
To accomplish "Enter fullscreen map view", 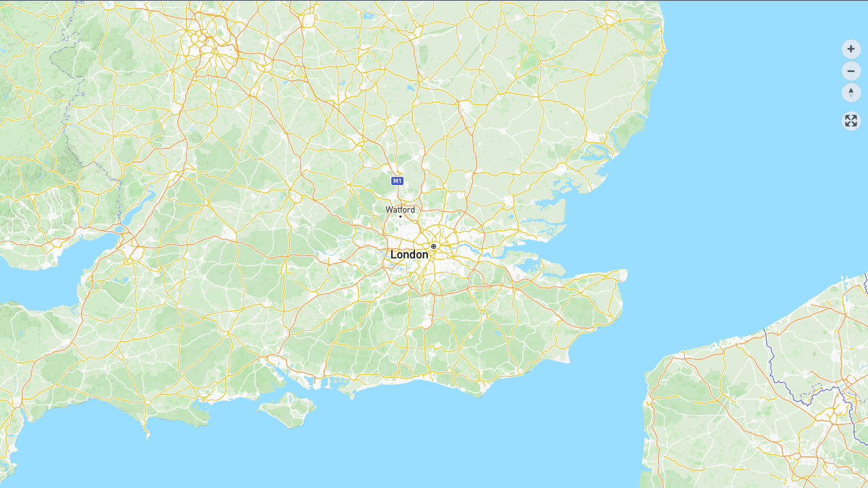I will 851,121.
